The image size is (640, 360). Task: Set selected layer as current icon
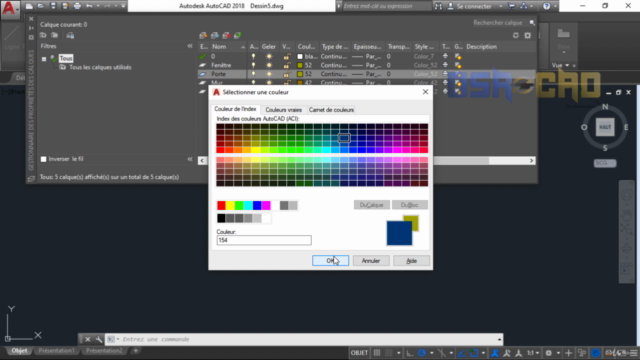(238, 36)
